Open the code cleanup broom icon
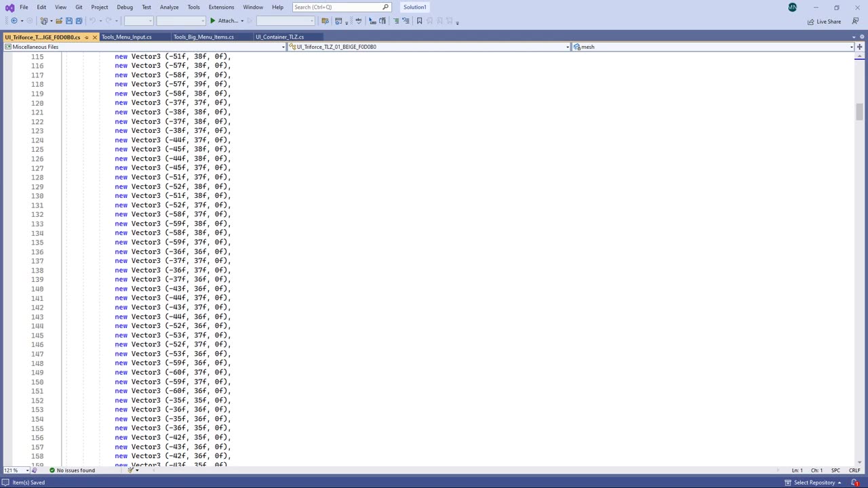The height and width of the screenshot is (488, 868). pos(130,470)
